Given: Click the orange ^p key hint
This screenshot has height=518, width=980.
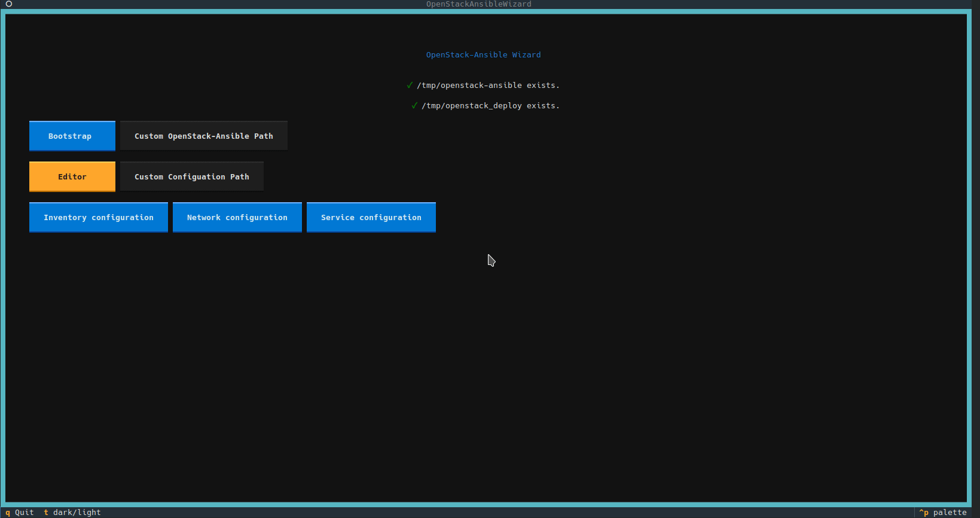Looking at the screenshot, I should point(924,513).
